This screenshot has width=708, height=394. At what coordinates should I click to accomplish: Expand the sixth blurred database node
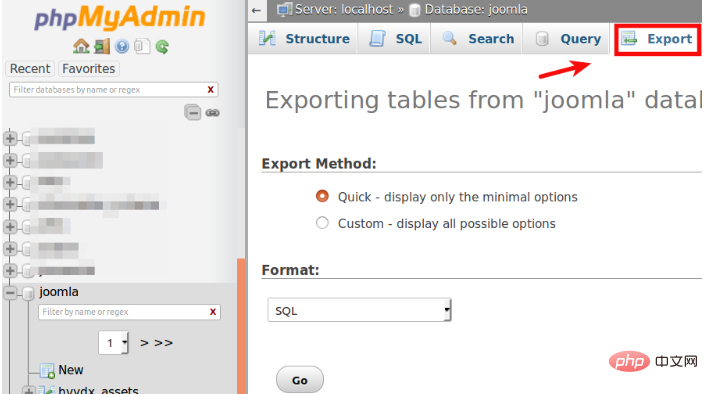point(10,249)
